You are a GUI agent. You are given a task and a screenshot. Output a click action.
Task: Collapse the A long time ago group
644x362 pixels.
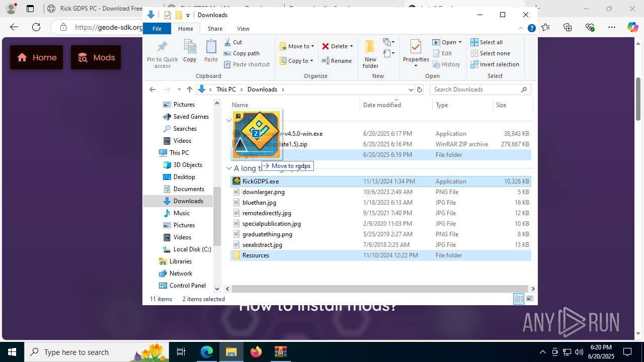[x=229, y=168]
